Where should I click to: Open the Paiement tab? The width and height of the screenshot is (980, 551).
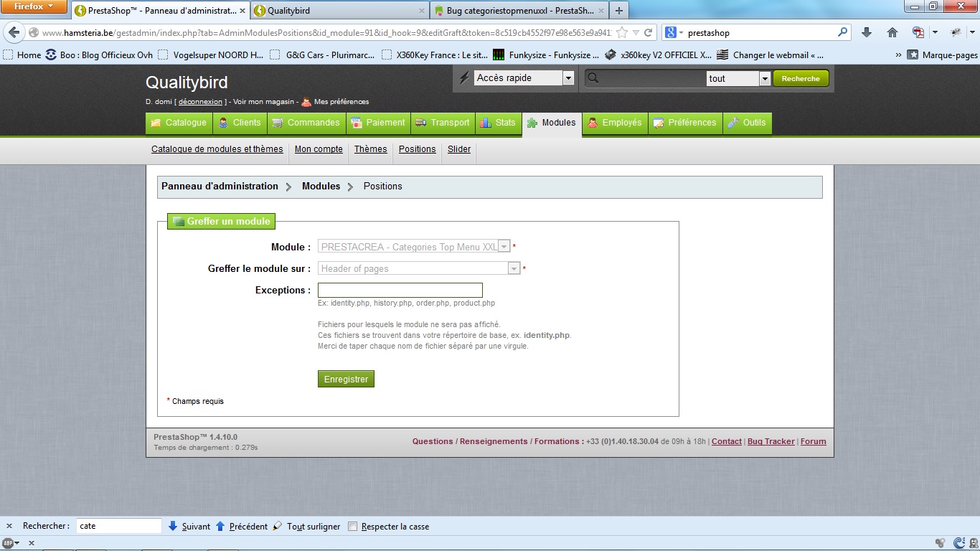coord(378,123)
